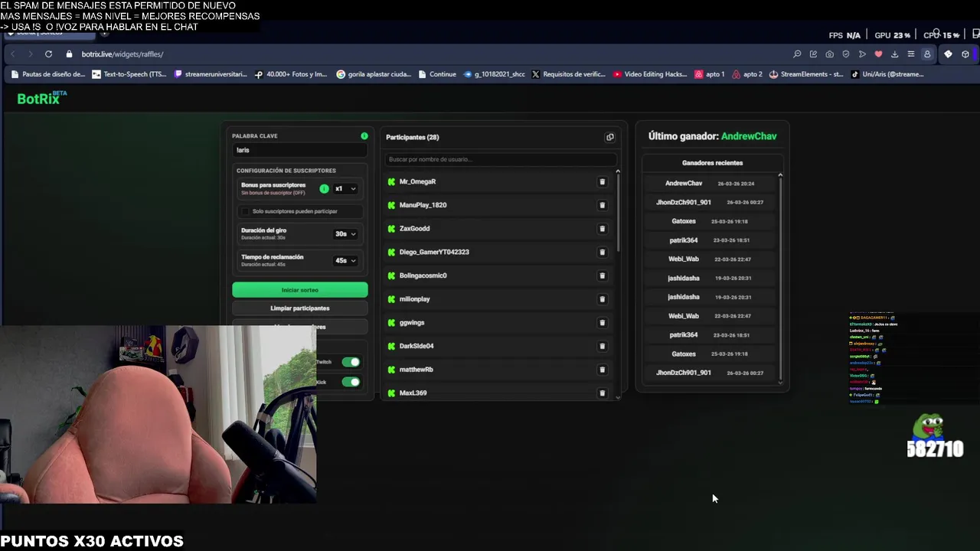The width and height of the screenshot is (980, 551).
Task: Open the g_10182021_shcc bookmark
Action: click(494, 74)
